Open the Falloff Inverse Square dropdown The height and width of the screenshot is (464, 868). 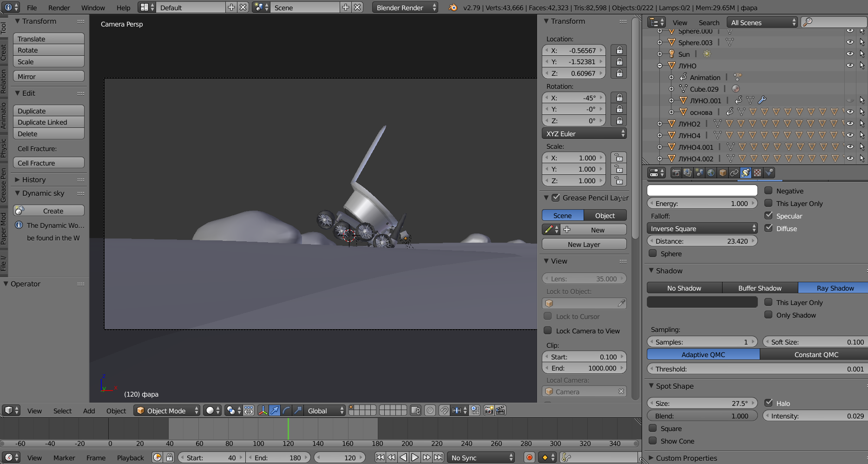tap(702, 228)
